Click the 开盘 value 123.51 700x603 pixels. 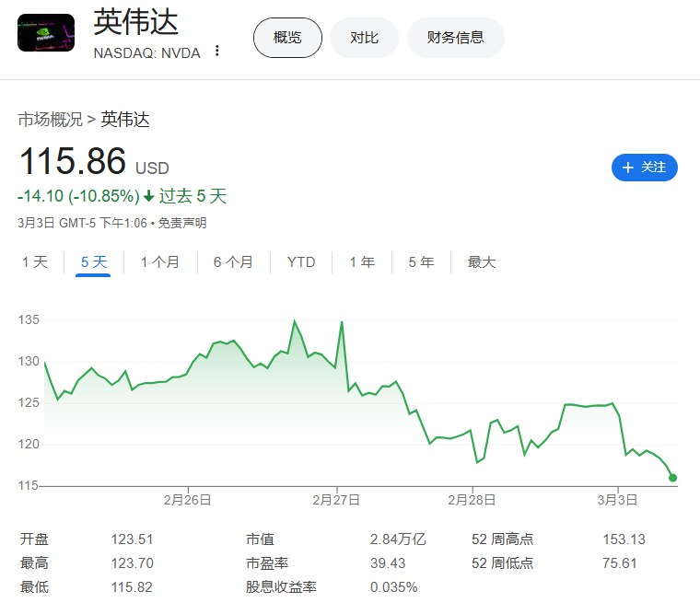132,539
